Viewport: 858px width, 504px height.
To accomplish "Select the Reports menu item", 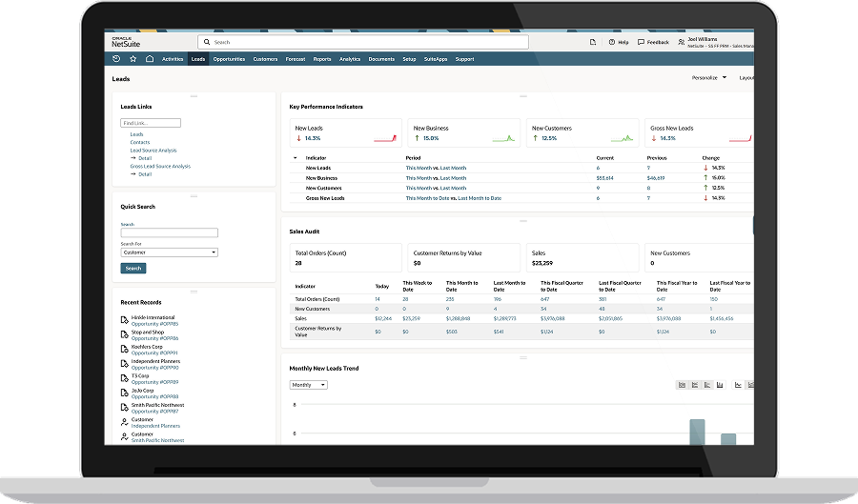I will [322, 59].
